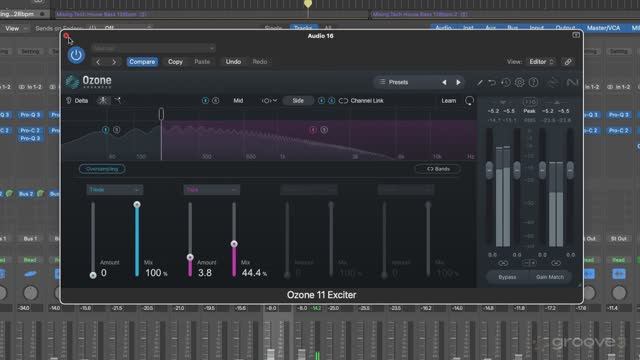Viewport: 640px width, 360px height.
Task: Click the icon right of Delta
Action: [x=103, y=100]
